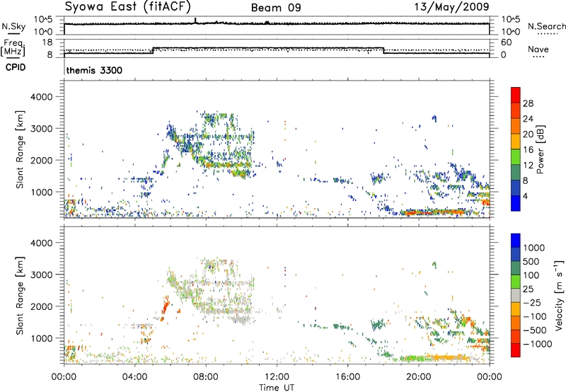Click the '16:00' time axis tick label
This screenshot has width=566, height=392.
pos(347,376)
